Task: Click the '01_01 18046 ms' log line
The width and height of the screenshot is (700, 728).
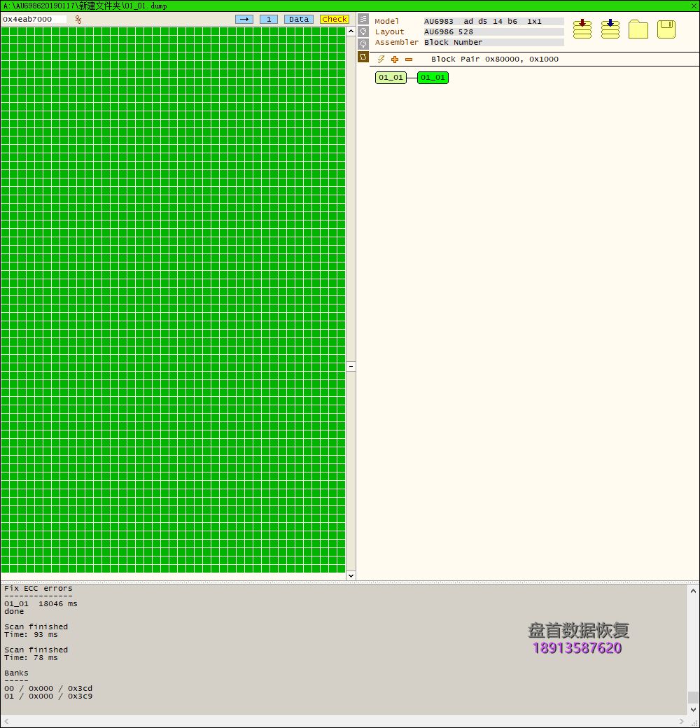Action: pyautogui.click(x=41, y=603)
